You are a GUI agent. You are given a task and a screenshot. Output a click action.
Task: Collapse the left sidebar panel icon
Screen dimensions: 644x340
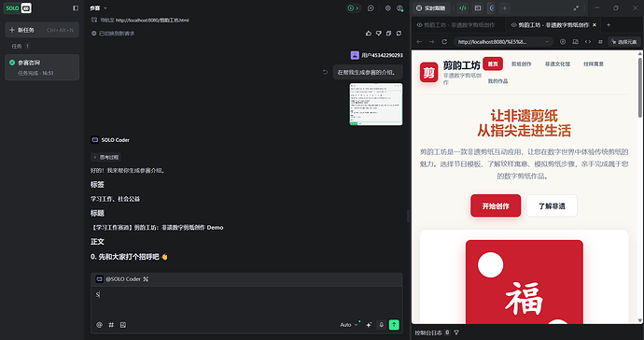[x=76, y=7]
